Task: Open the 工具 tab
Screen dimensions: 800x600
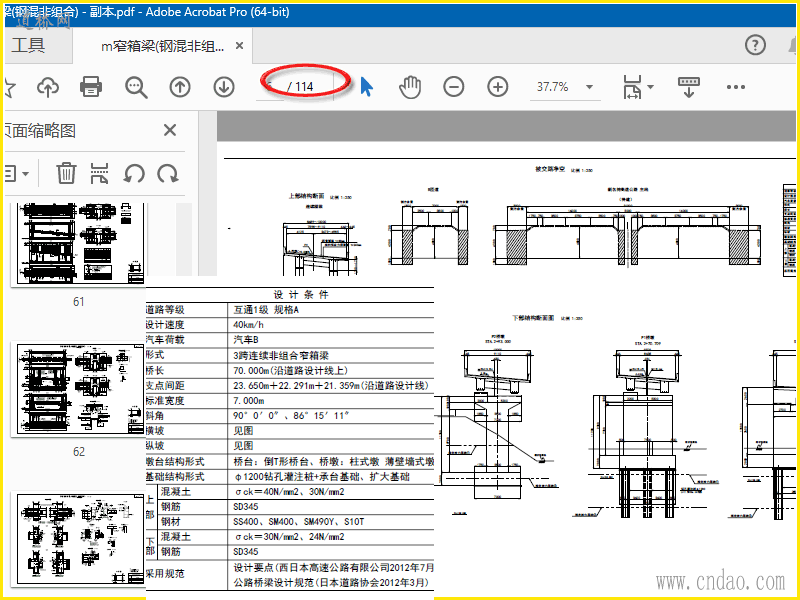Action: pos(28,46)
